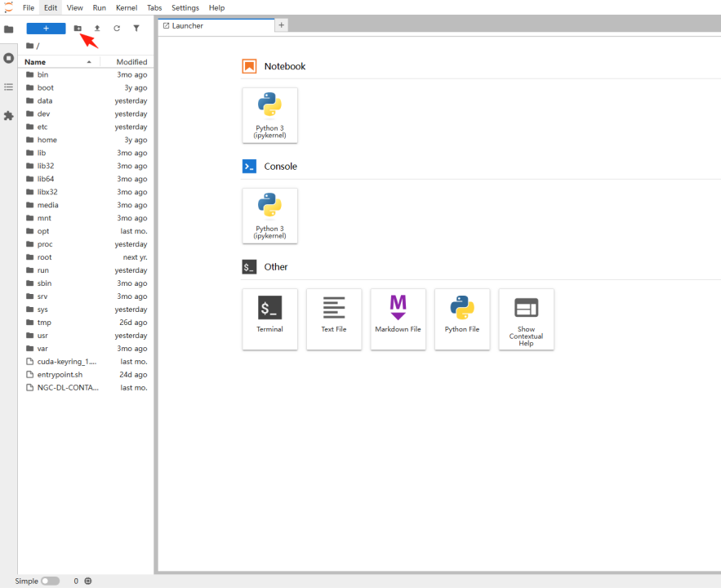Image resolution: width=721 pixels, height=588 pixels.
Task: Refresh the file browser
Action: pos(117,29)
